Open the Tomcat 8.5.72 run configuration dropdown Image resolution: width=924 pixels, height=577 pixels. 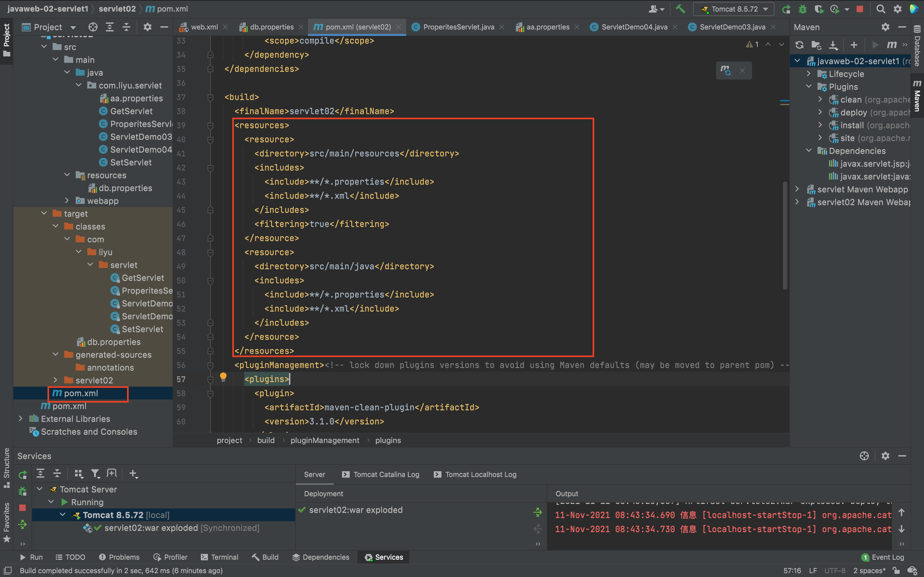coord(733,9)
